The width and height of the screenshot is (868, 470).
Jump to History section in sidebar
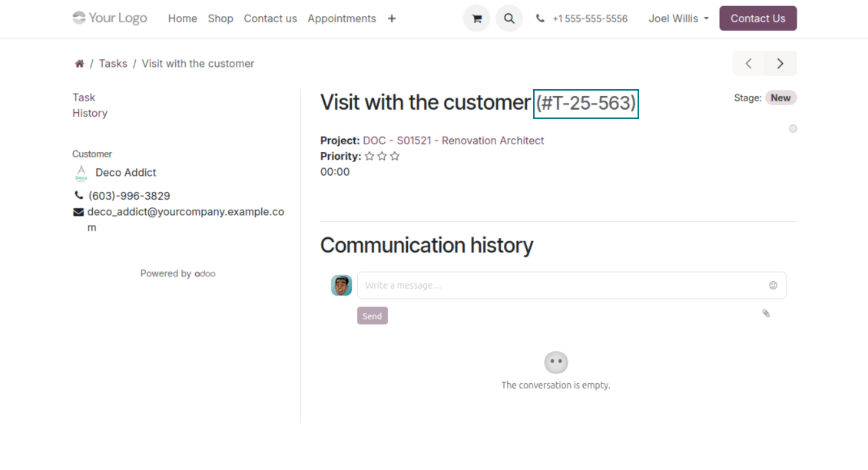[x=90, y=113]
